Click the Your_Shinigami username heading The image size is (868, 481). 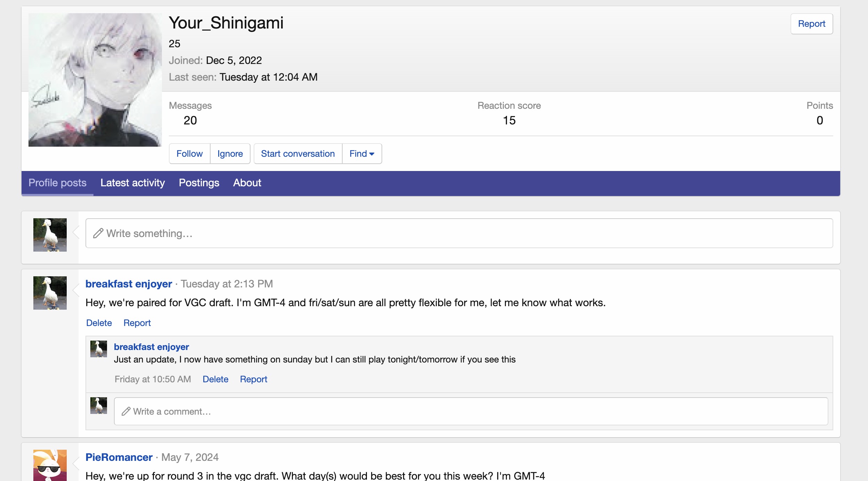[x=226, y=23]
